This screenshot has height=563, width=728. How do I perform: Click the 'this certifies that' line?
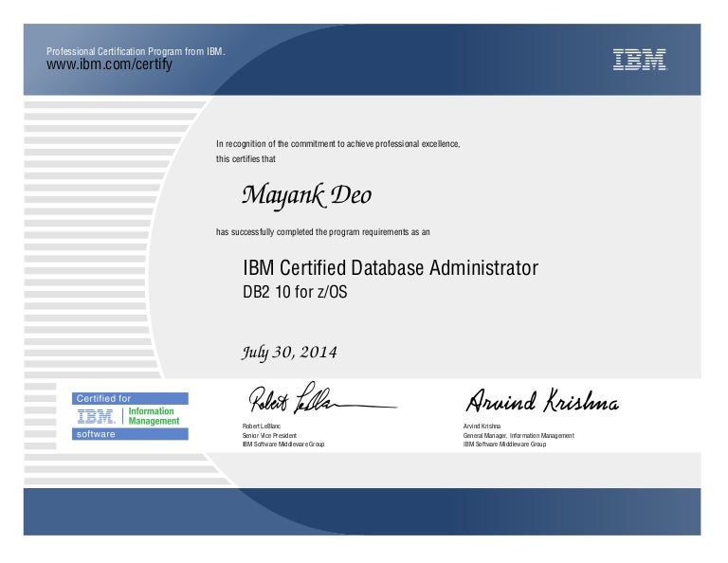(246, 159)
